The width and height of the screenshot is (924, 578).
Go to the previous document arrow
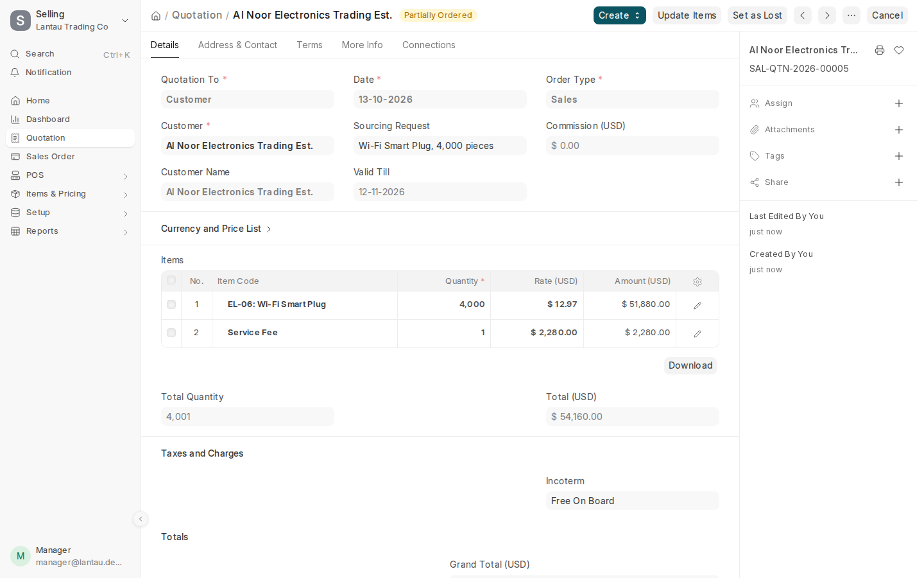pyautogui.click(x=803, y=15)
